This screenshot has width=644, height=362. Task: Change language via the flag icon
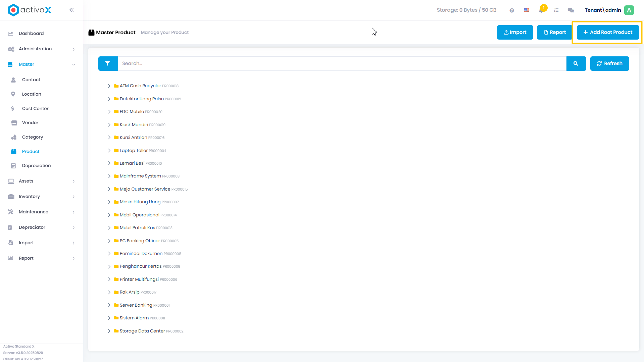pos(527,10)
